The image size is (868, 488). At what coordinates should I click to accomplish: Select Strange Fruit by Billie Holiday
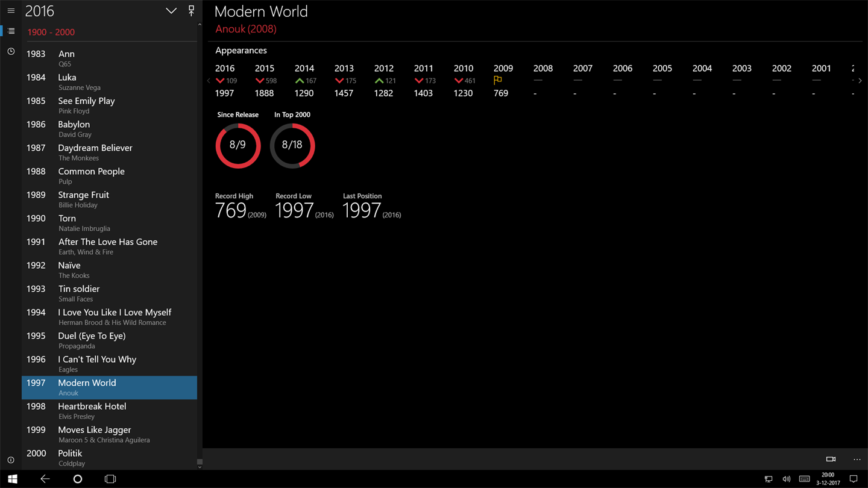(109, 199)
